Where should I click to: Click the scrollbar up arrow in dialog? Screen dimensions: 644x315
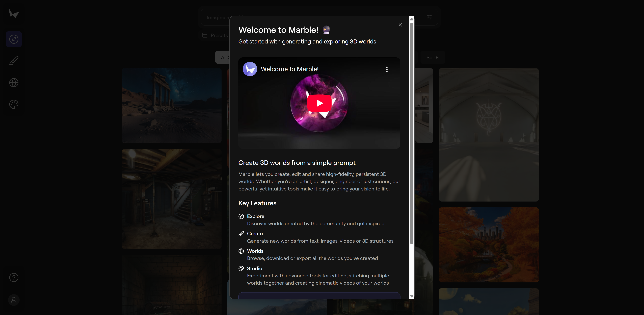(x=412, y=19)
